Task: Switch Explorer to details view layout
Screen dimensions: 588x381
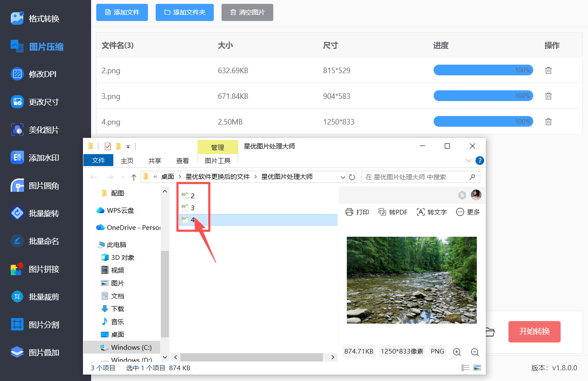Action: (x=465, y=368)
